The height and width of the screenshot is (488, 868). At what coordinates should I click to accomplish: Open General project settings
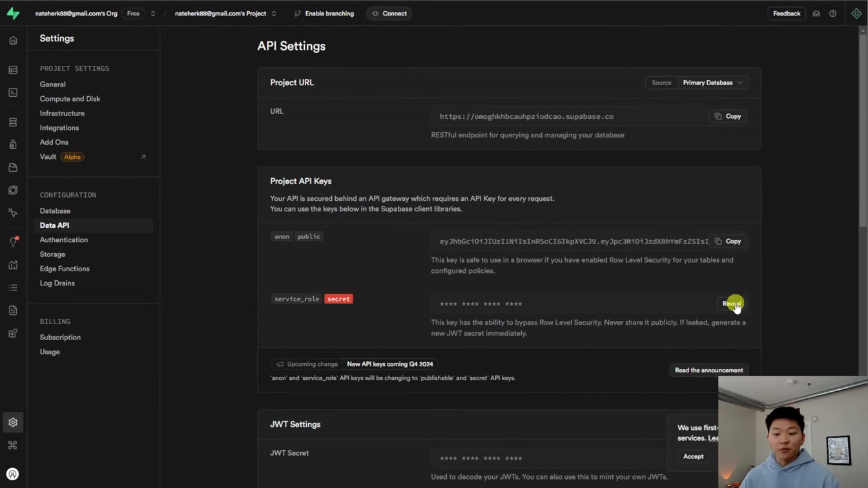(52, 85)
